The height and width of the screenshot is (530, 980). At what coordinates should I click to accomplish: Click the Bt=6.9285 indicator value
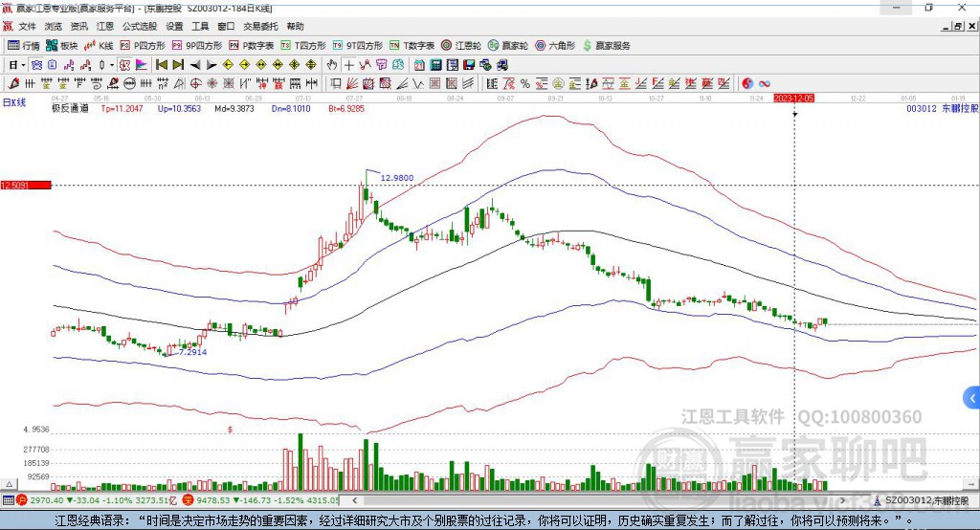tap(346, 108)
